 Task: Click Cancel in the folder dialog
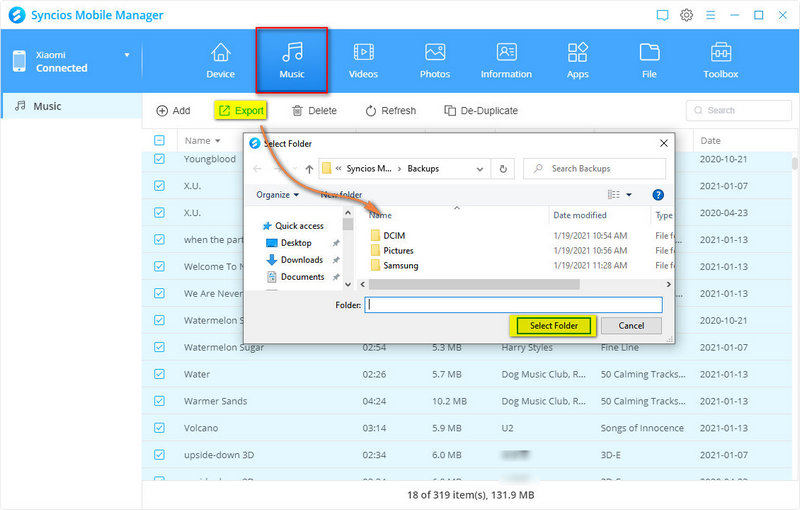[x=631, y=325]
